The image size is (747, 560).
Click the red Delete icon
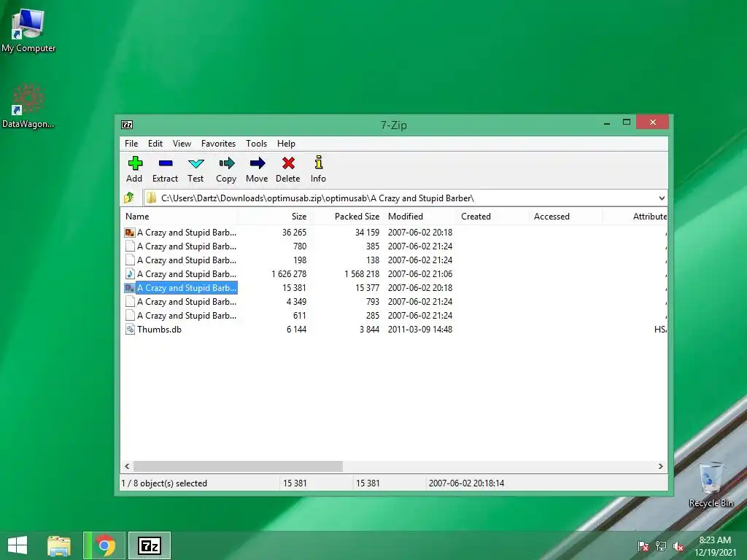tap(288, 163)
